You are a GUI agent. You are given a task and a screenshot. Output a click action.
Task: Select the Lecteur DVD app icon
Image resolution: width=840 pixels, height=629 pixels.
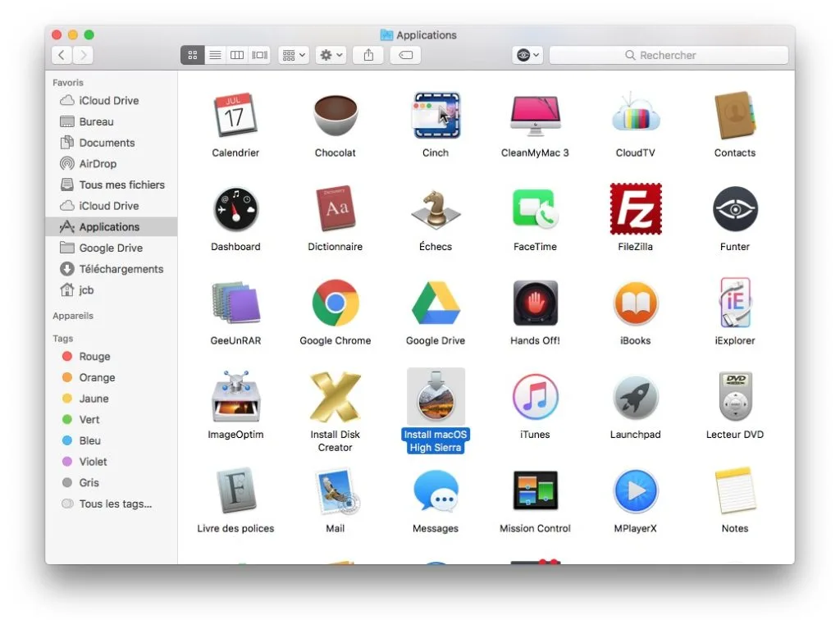click(x=736, y=396)
